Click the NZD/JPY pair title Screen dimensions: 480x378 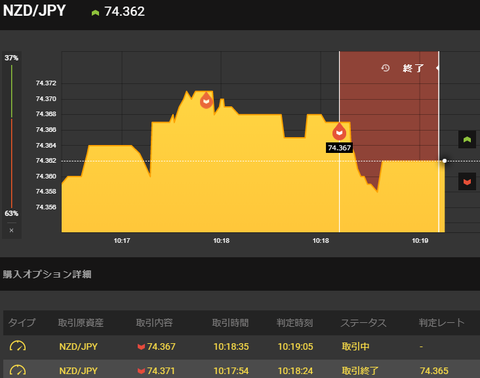[x=34, y=11]
